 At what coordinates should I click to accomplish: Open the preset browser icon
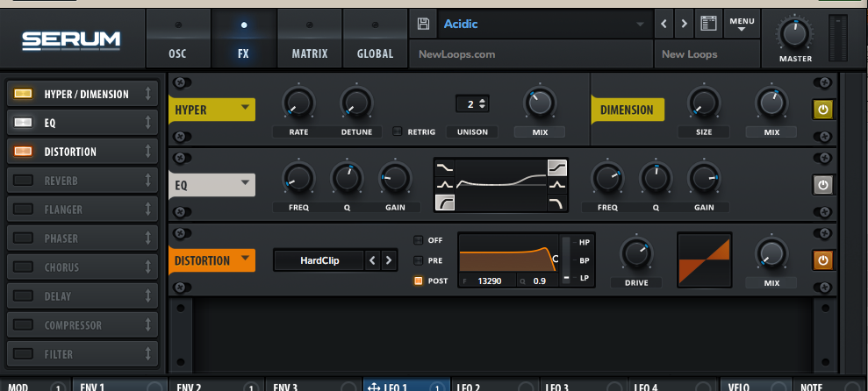pos(708,24)
